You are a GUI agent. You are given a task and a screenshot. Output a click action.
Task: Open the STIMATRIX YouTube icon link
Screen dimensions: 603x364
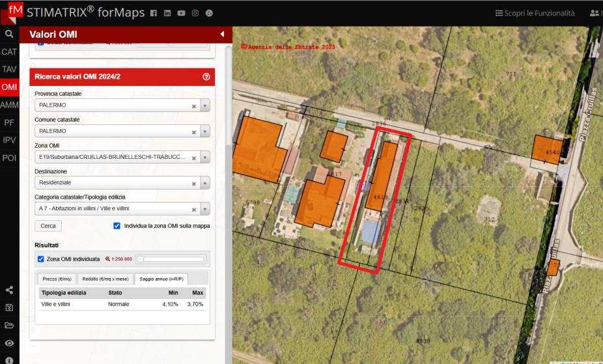tap(180, 13)
